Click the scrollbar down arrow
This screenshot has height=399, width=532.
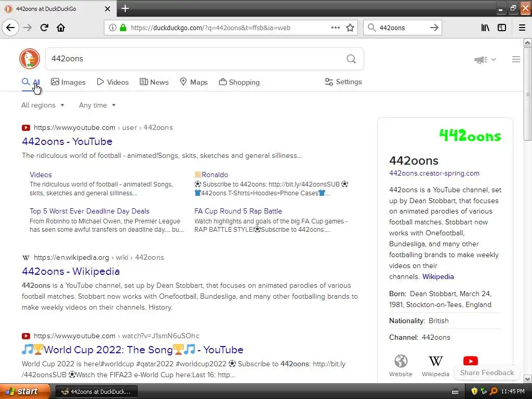527,379
